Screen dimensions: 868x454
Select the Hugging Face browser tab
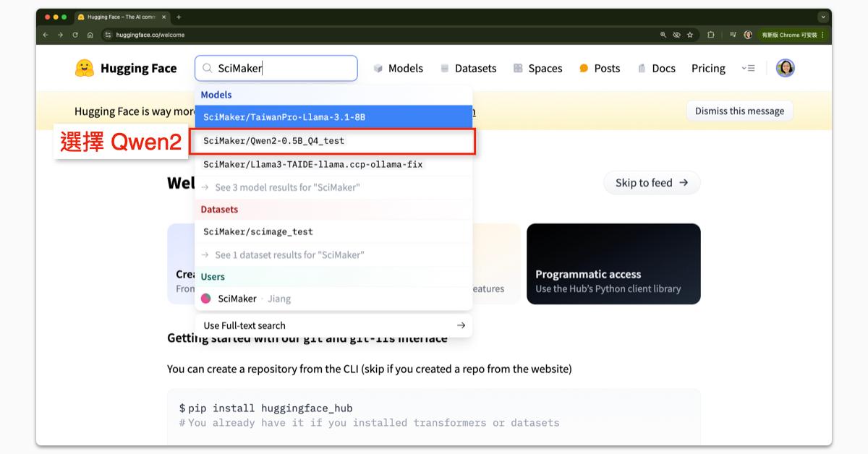[121, 17]
